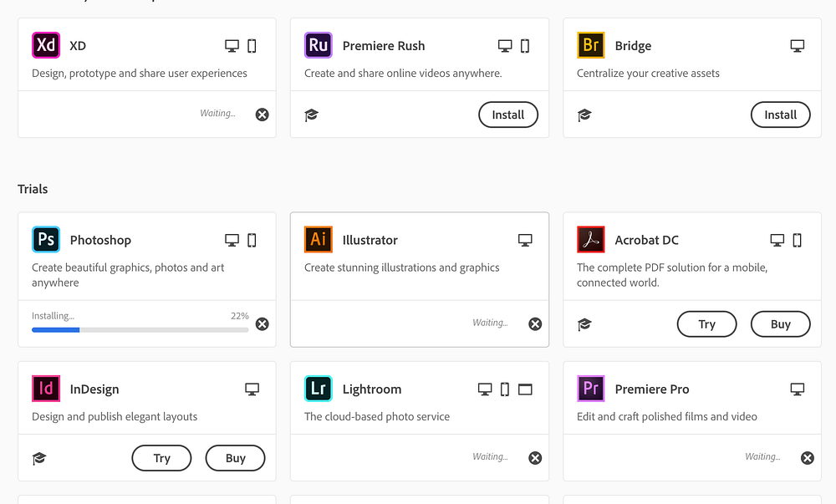Image resolution: width=836 pixels, height=504 pixels.
Task: Cancel the Lightroom queued install
Action: pos(535,458)
